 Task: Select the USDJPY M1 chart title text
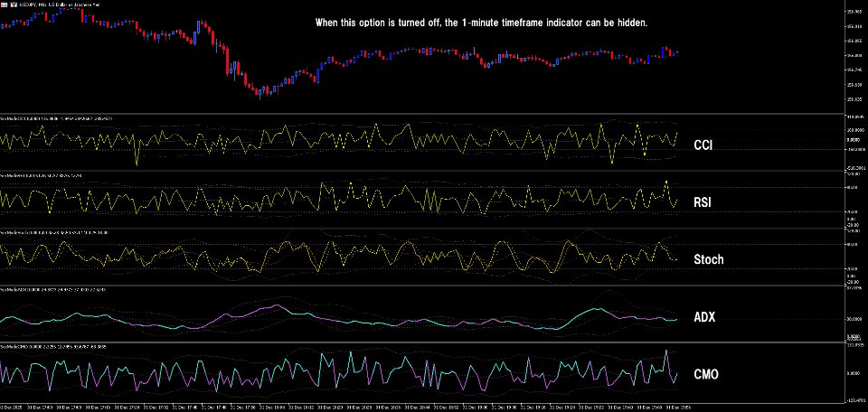tap(60, 5)
